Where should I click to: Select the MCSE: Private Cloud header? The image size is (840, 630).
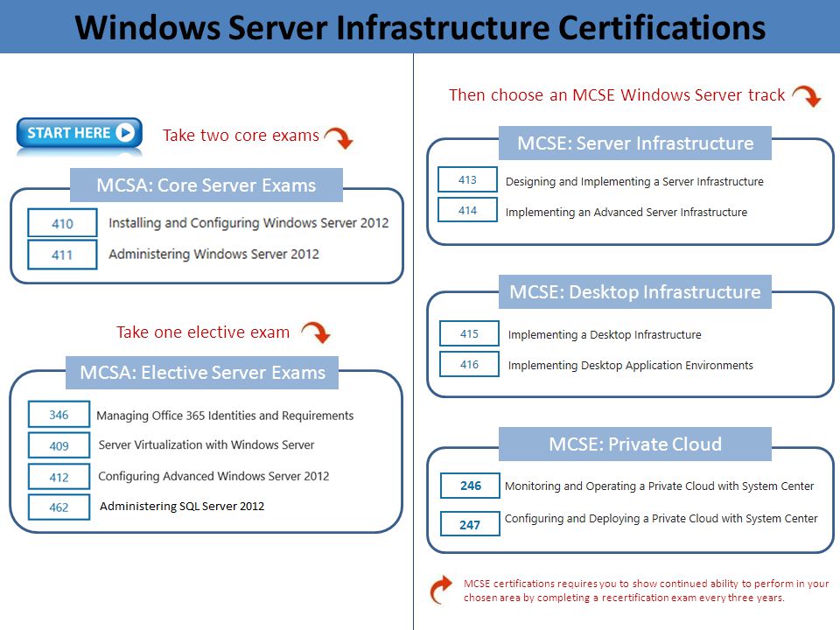[x=635, y=444]
